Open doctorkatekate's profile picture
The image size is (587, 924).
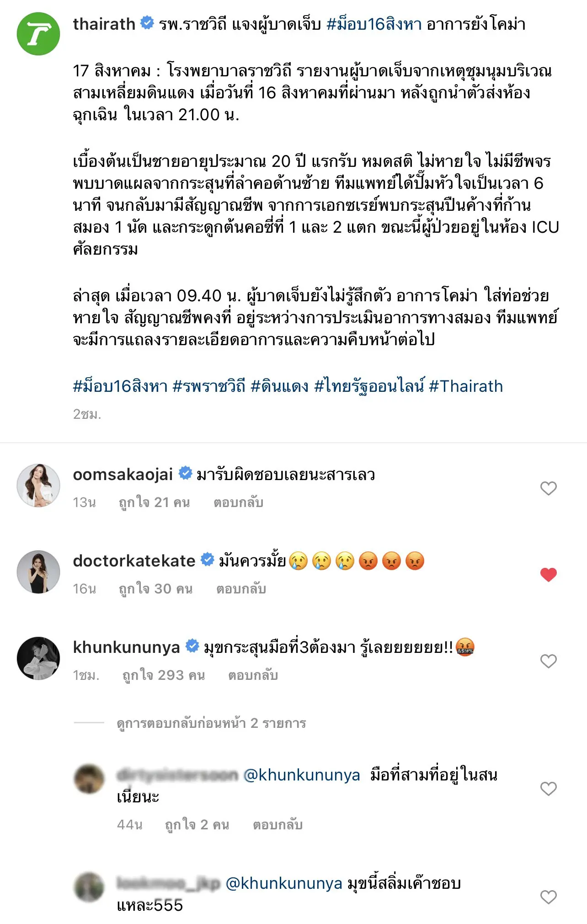[38, 572]
